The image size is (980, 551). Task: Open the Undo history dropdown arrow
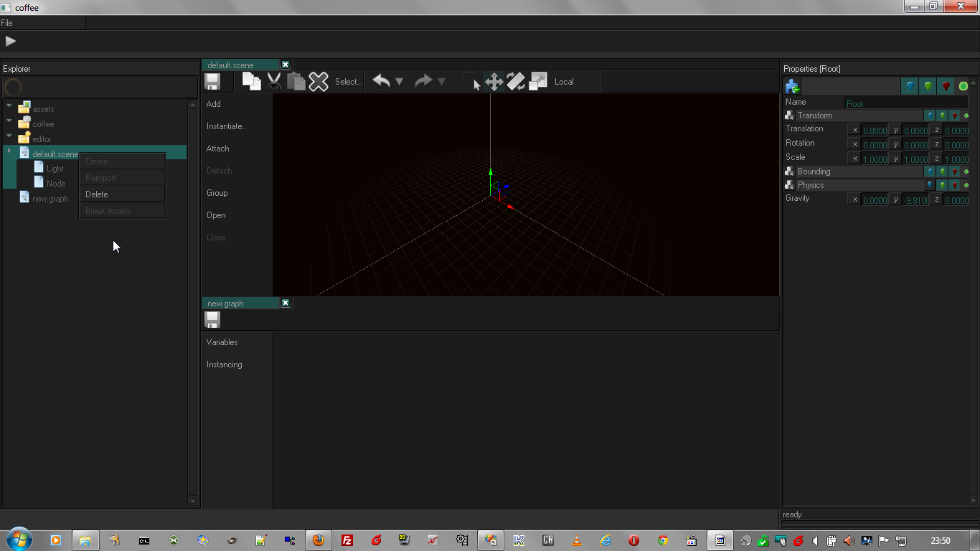click(400, 82)
